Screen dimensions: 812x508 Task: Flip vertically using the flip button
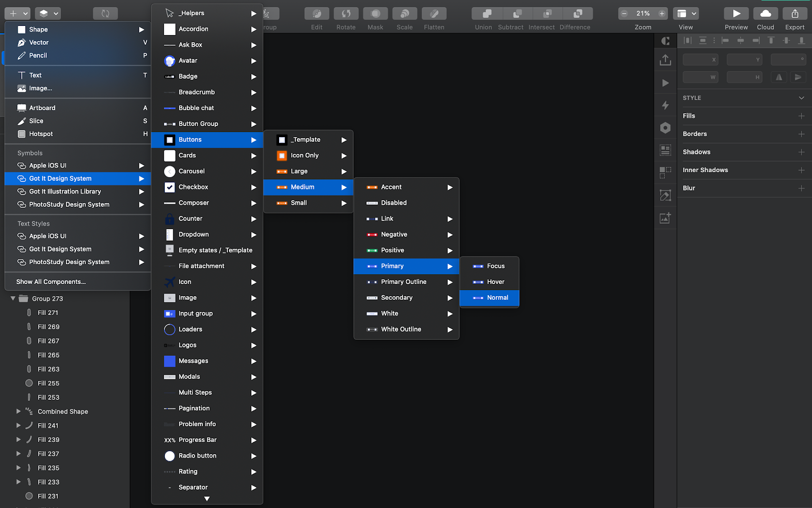click(x=798, y=77)
